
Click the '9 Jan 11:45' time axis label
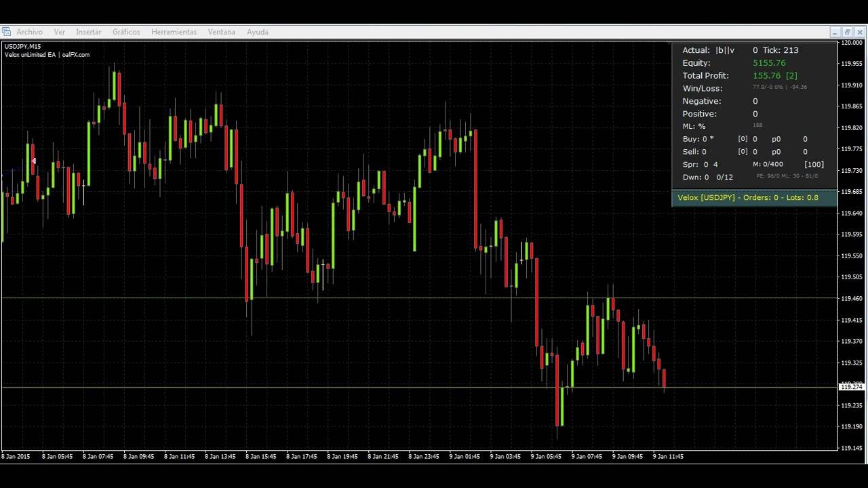tap(668, 457)
